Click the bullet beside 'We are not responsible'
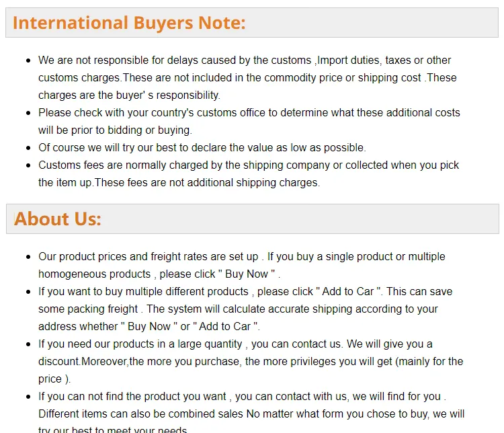 [x=29, y=61]
